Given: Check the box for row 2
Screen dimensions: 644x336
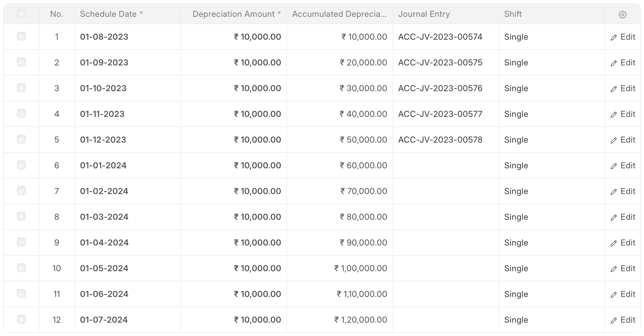Looking at the screenshot, I should click(21, 62).
